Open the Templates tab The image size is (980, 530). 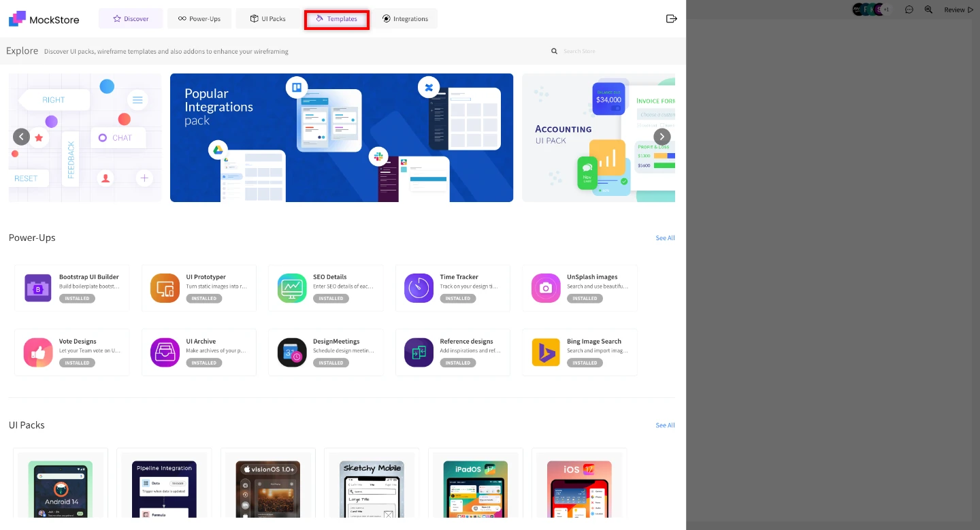[337, 19]
